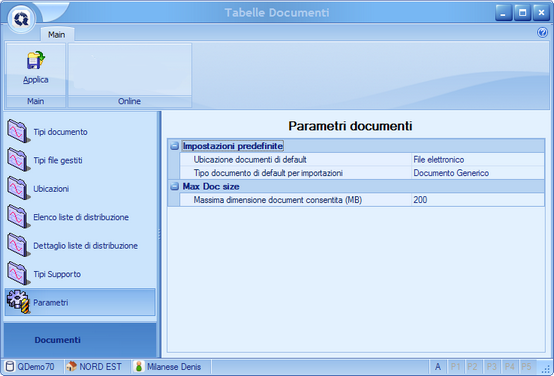Image resolution: width=554 pixels, height=376 pixels.
Task: Switch to the Main ribbon tab
Action: tap(57, 35)
